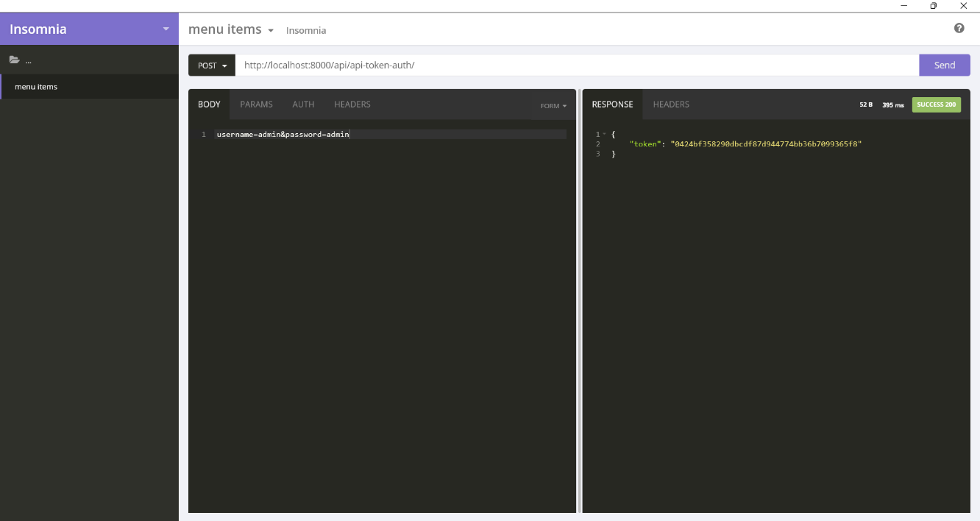Open the AUTH tab

pyautogui.click(x=303, y=104)
